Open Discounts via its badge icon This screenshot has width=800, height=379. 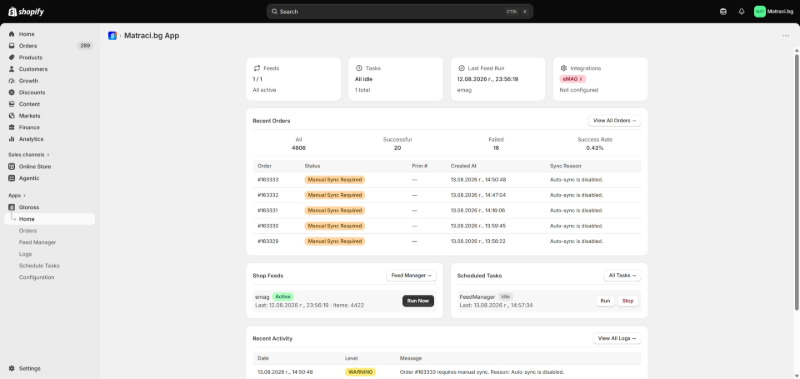point(12,92)
